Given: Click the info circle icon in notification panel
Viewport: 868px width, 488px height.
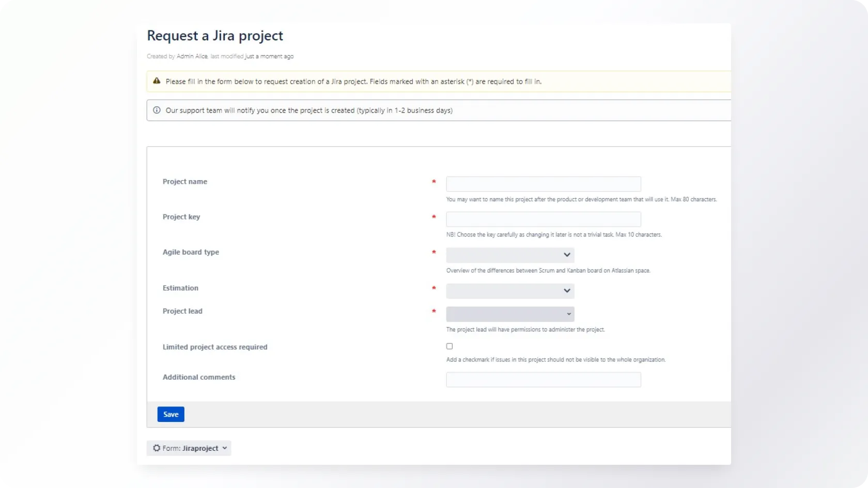Looking at the screenshot, I should pos(157,110).
